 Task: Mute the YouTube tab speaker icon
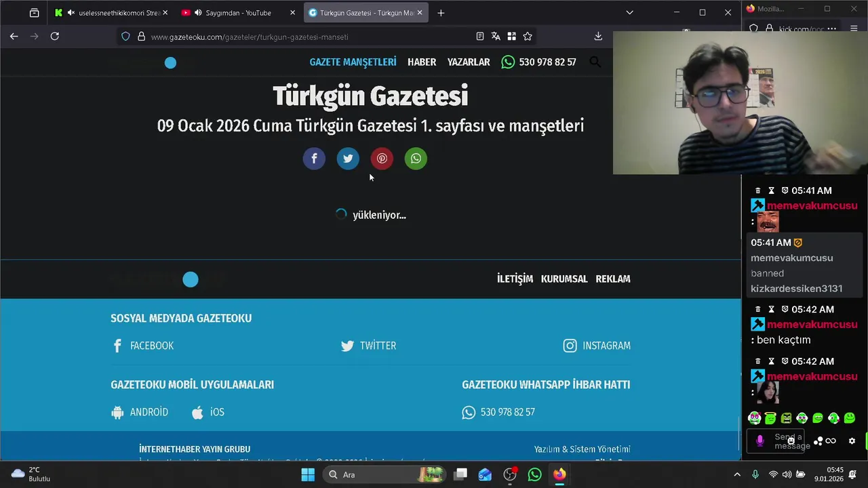(x=198, y=13)
